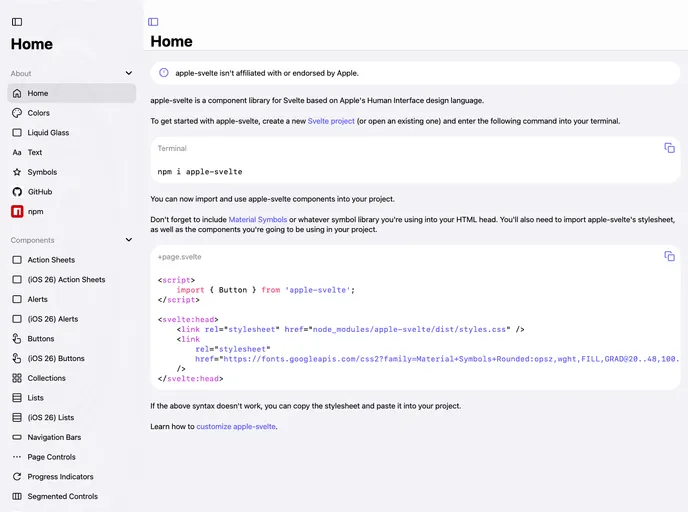Viewport: 688px width, 512px height.
Task: Click the Symbols star icon
Action: [x=17, y=172]
